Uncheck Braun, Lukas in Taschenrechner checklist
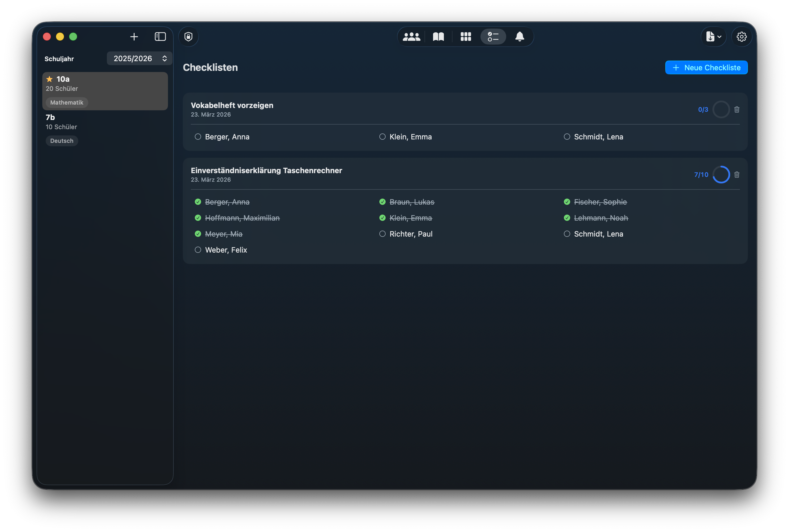 [x=382, y=202]
